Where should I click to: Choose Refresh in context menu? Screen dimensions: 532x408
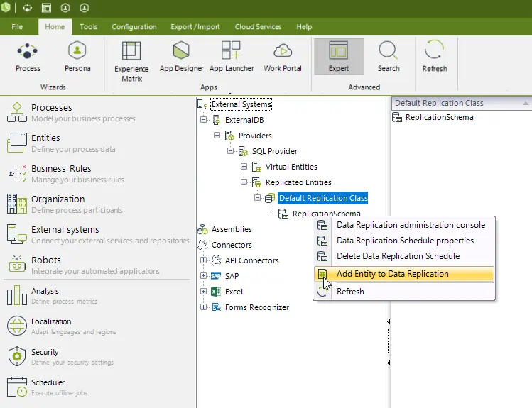403,292
